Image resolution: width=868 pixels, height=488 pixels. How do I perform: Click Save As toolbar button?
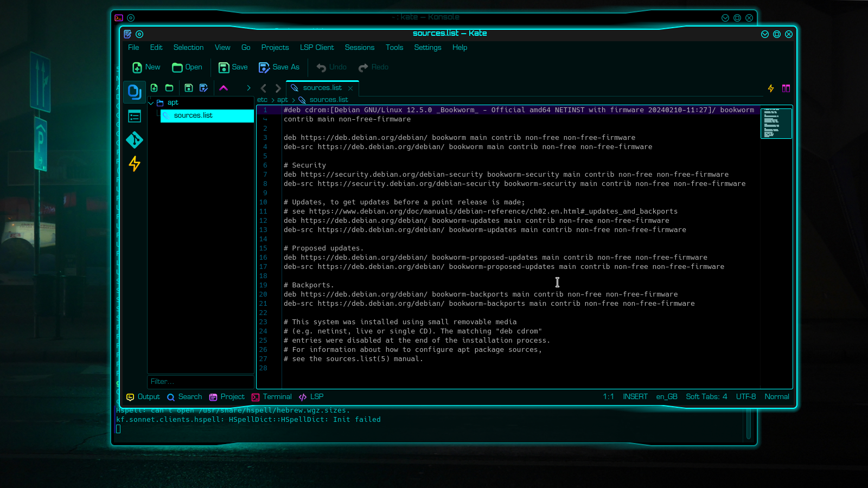pos(279,67)
